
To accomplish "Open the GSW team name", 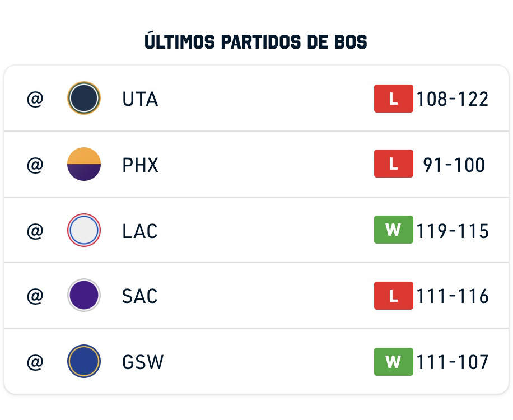I will click(x=143, y=362).
